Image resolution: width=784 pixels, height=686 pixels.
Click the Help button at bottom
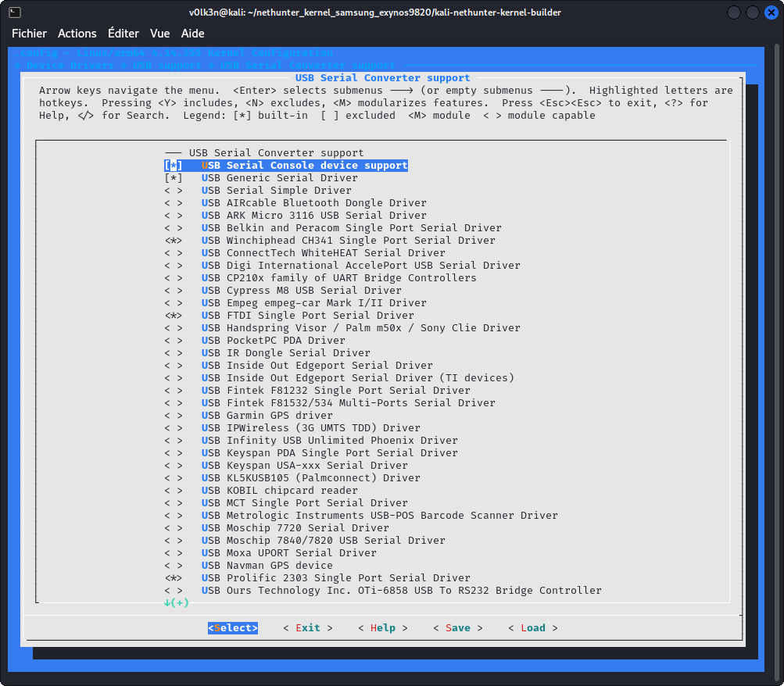click(x=383, y=628)
